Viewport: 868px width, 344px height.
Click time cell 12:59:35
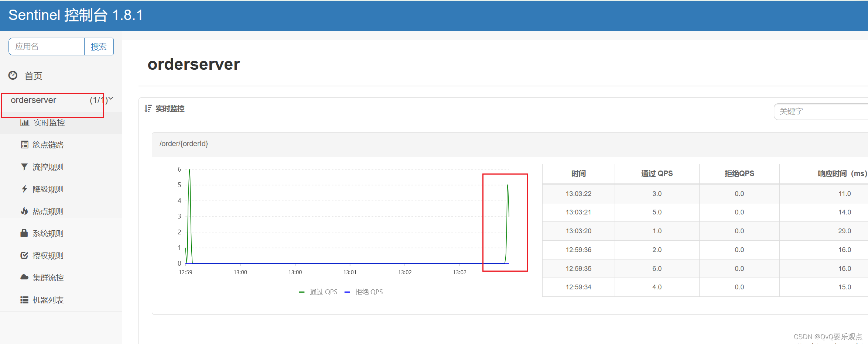578,269
